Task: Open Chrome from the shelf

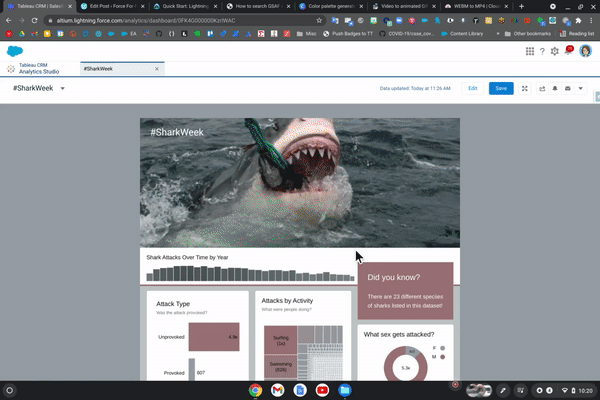Action: pyautogui.click(x=255, y=389)
